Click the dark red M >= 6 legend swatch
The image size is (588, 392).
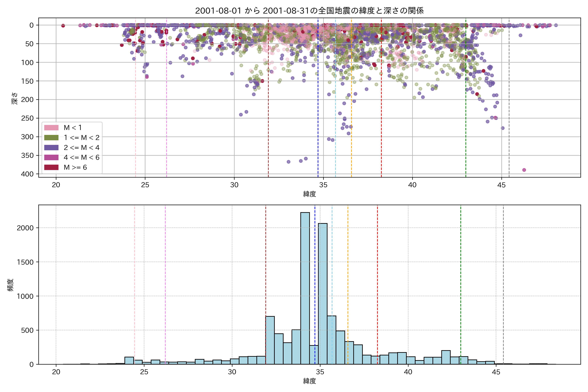coord(51,167)
